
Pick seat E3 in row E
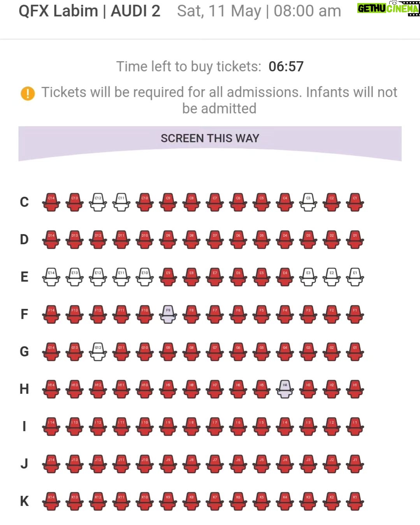click(308, 277)
